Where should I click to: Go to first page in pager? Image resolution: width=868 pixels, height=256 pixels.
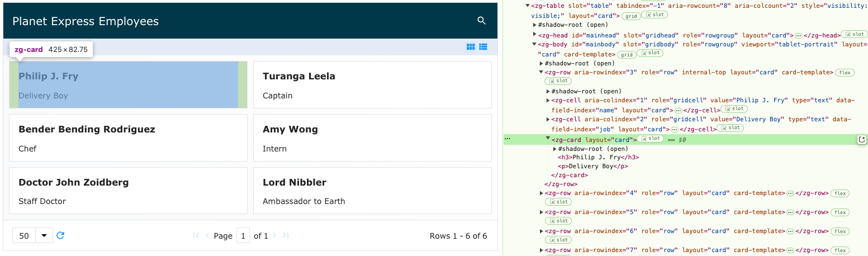(196, 236)
